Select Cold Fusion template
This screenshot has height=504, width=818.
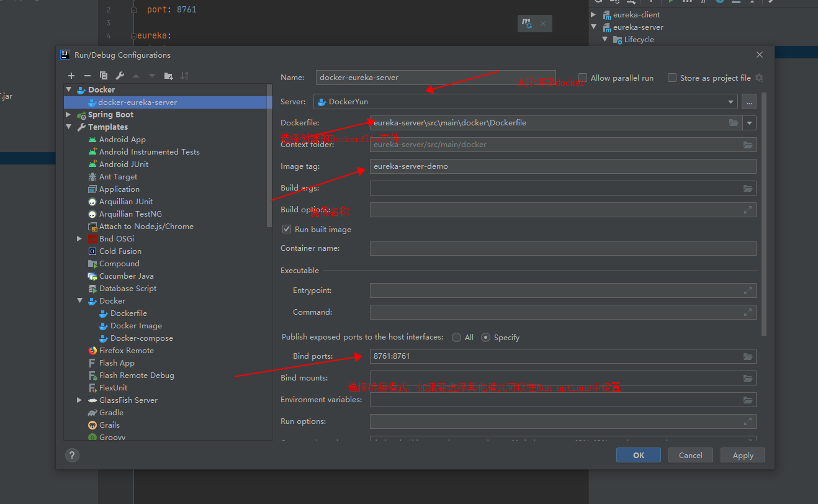(x=120, y=251)
